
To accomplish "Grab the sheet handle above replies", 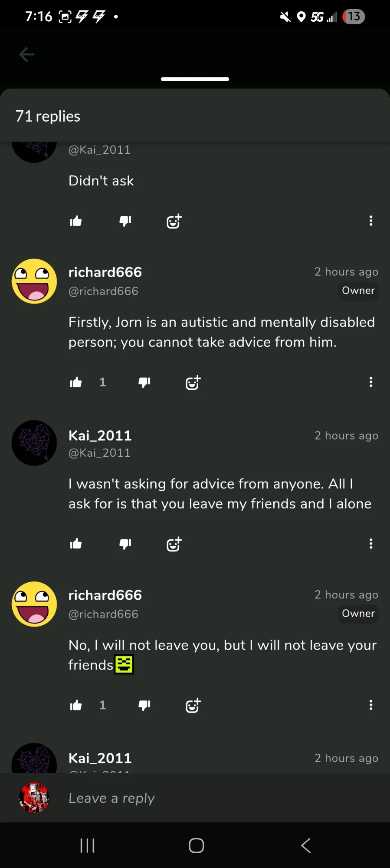I will coord(195,79).
